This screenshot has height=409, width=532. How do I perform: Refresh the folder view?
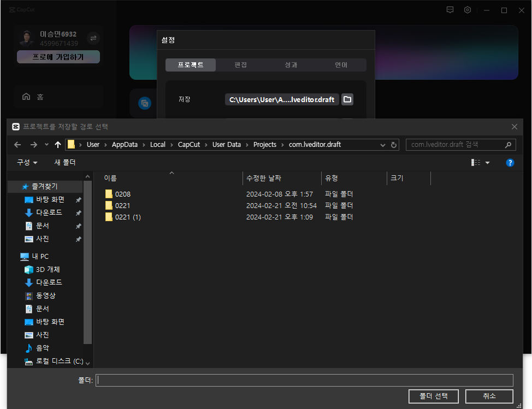point(394,145)
